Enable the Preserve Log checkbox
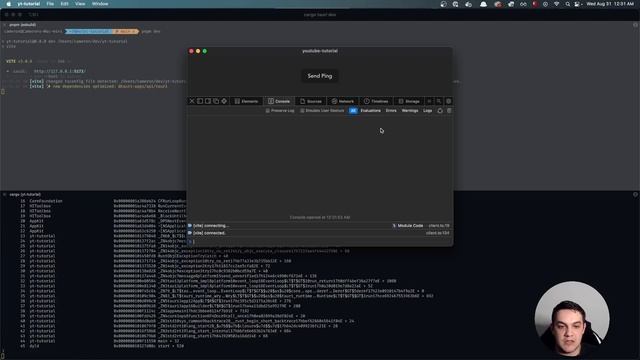The width and height of the screenshot is (640, 360). point(268,111)
